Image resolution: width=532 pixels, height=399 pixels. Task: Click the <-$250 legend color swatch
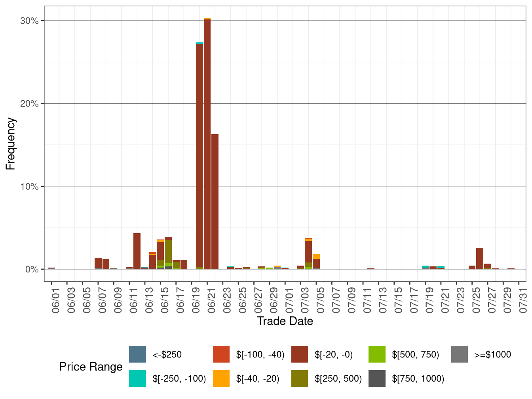coord(137,354)
